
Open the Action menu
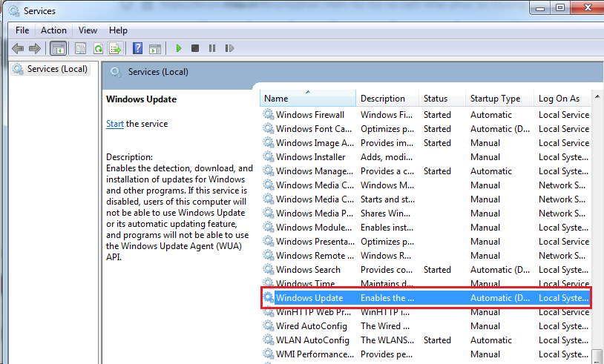pyautogui.click(x=53, y=30)
